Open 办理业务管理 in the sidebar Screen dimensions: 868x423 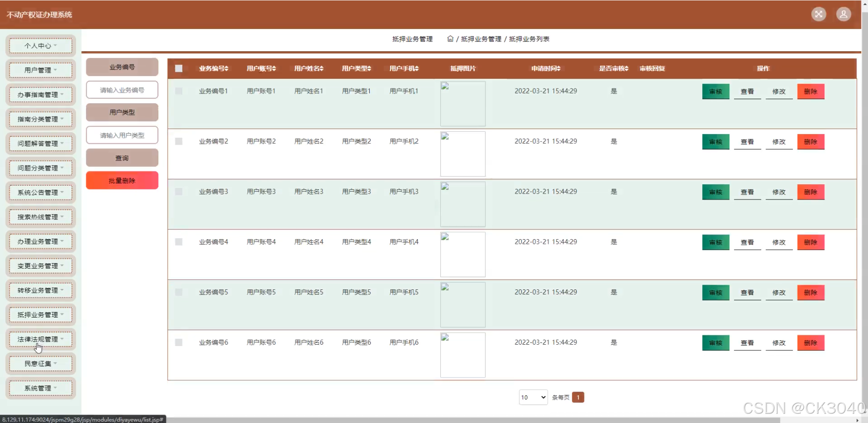(x=41, y=241)
